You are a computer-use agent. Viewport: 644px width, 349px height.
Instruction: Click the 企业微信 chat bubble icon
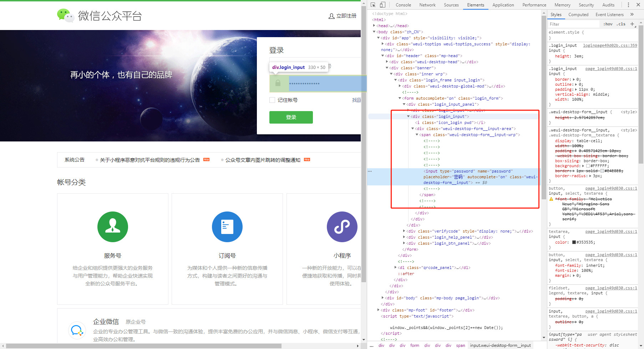click(77, 330)
